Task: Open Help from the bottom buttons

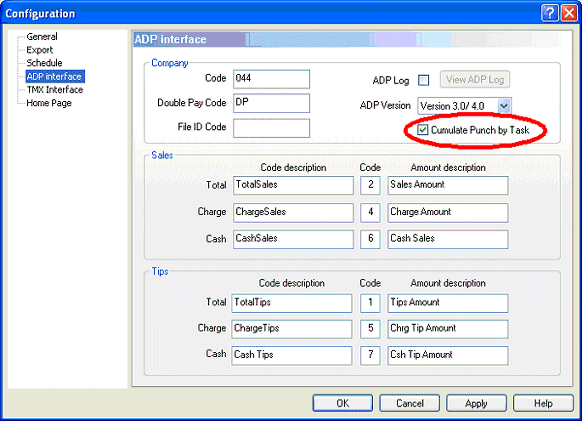Action: pos(543,403)
